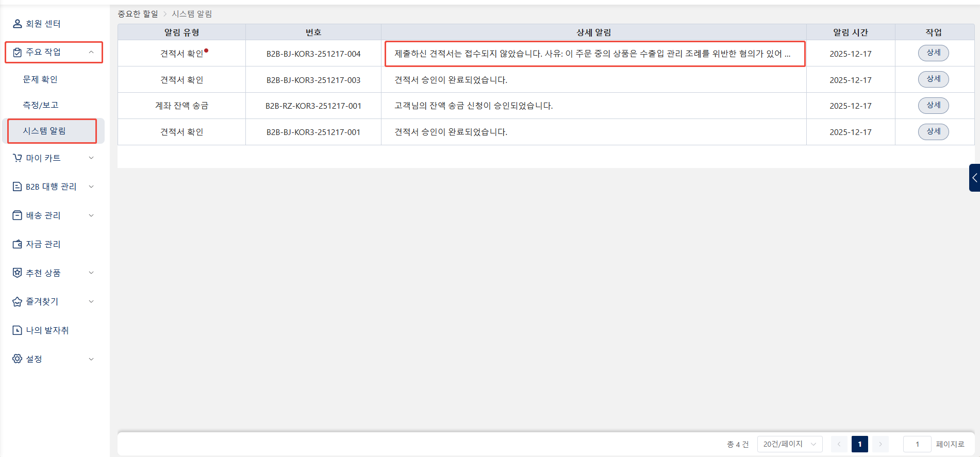980x457 pixels.
Task: Select the 문제 확인 submenu item
Action: 40,79
